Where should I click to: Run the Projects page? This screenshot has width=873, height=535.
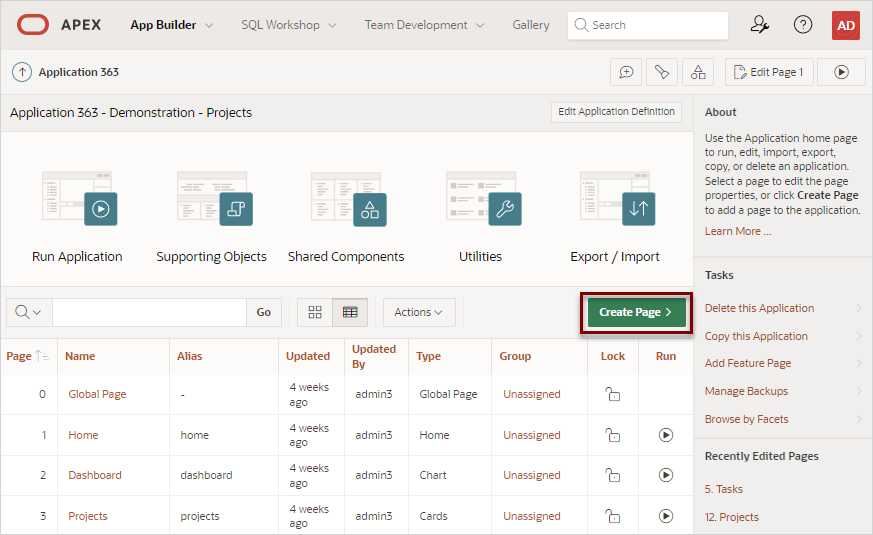[666, 516]
